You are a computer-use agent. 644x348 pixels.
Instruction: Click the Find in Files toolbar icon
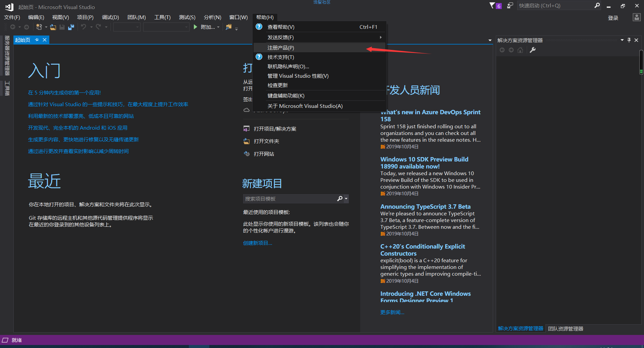click(x=229, y=27)
